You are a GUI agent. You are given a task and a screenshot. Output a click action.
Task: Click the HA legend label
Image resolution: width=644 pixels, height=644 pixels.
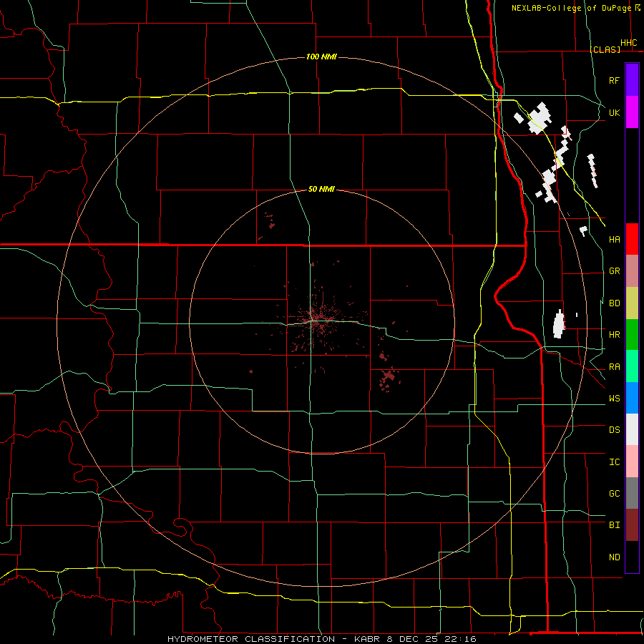[614, 240]
